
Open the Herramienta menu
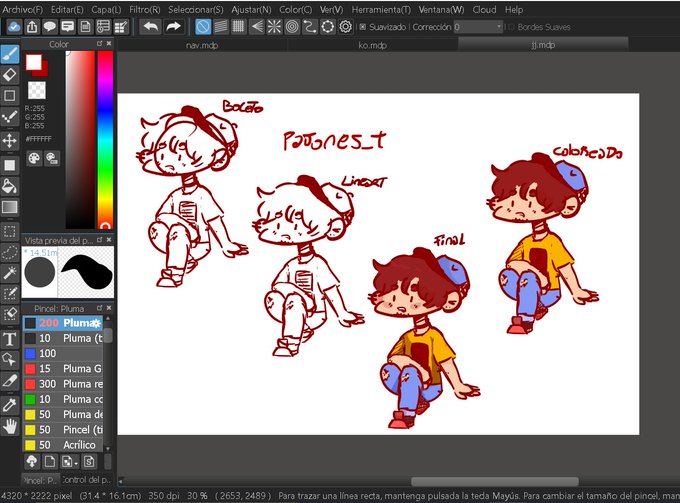pos(381,9)
